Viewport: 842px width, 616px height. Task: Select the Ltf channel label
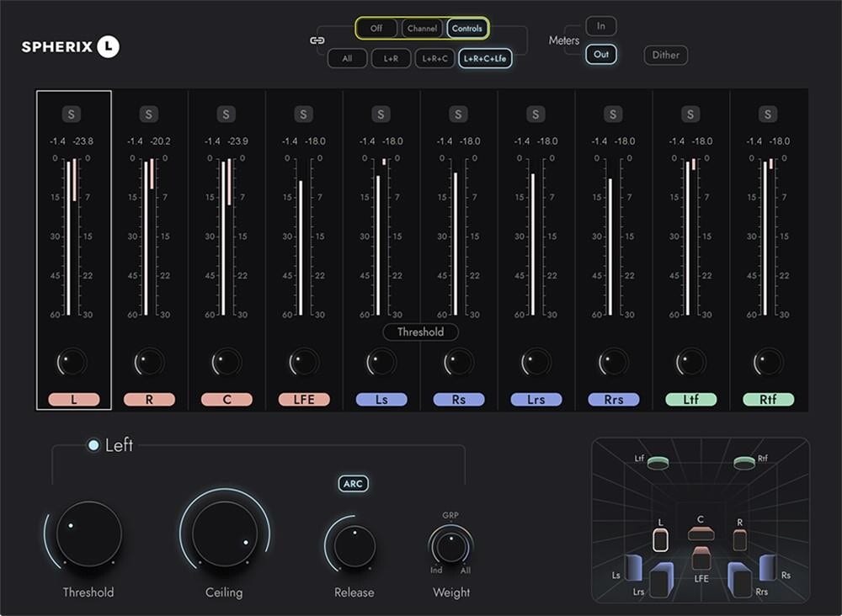click(x=690, y=399)
